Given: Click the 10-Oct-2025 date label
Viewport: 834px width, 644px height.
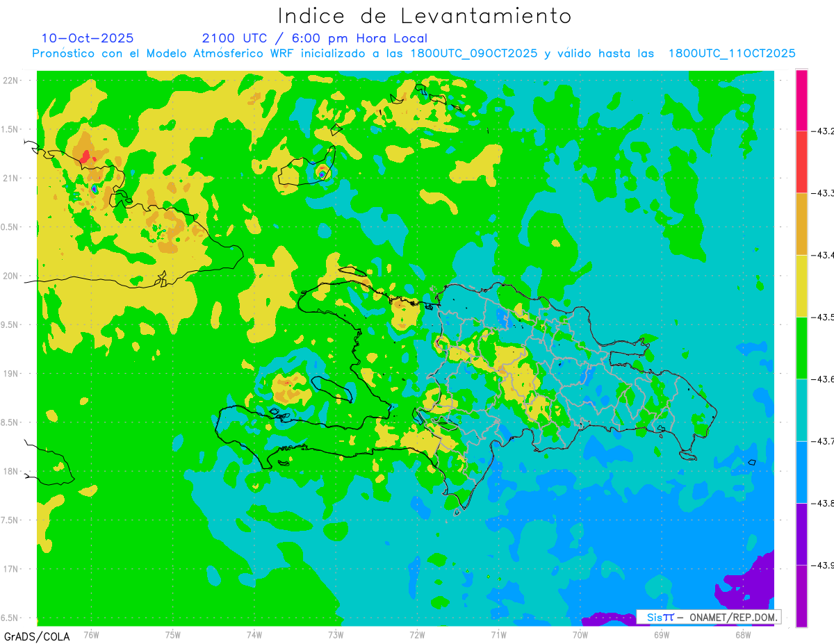Looking at the screenshot, I should (x=88, y=38).
